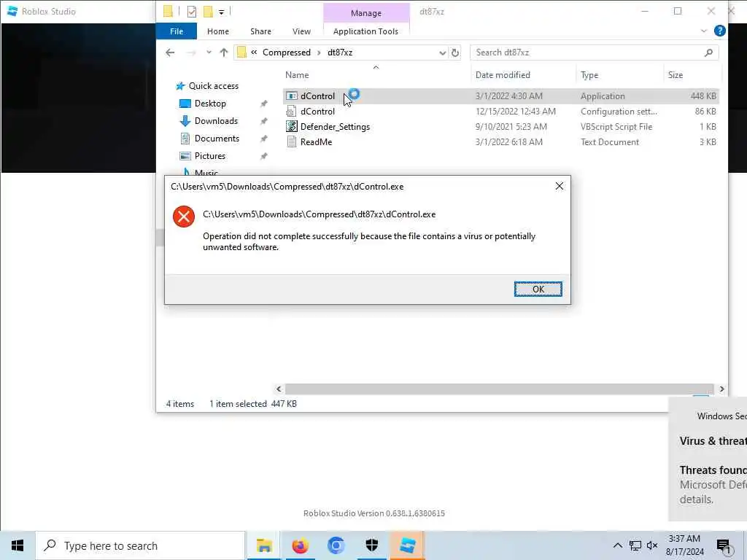This screenshot has height=560, width=747.
Task: Click dt87xz in the address path
Action: [x=340, y=52]
